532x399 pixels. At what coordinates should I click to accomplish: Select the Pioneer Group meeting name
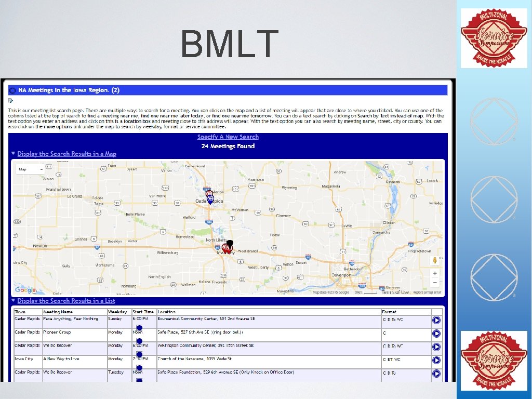pos(57,332)
